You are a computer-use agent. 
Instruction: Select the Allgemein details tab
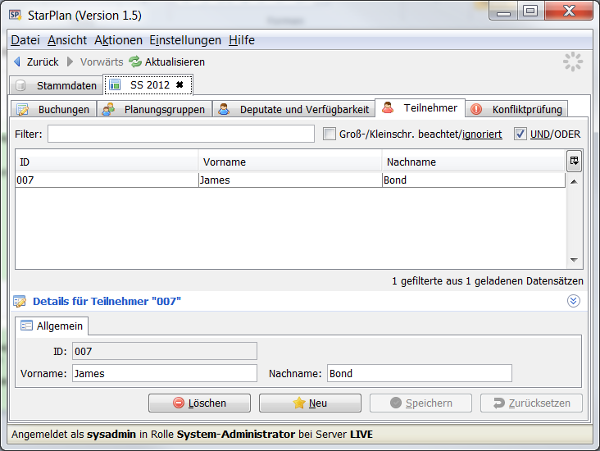pos(52,326)
